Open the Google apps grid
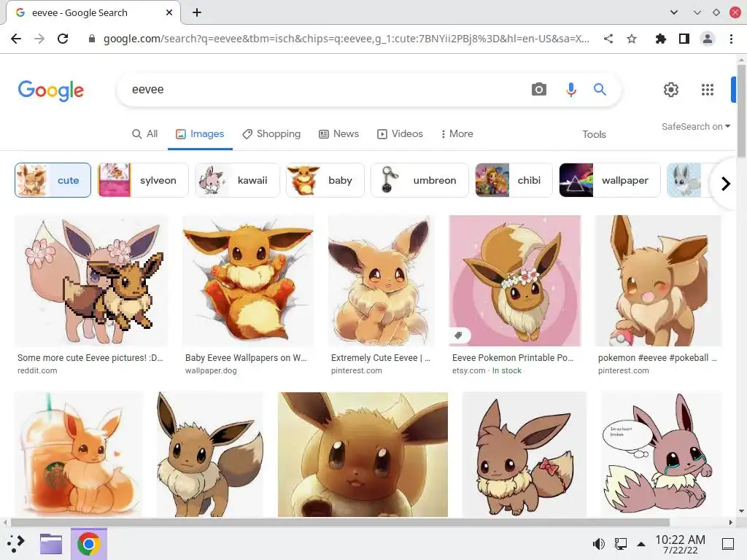This screenshot has height=560, width=747. coord(708,90)
